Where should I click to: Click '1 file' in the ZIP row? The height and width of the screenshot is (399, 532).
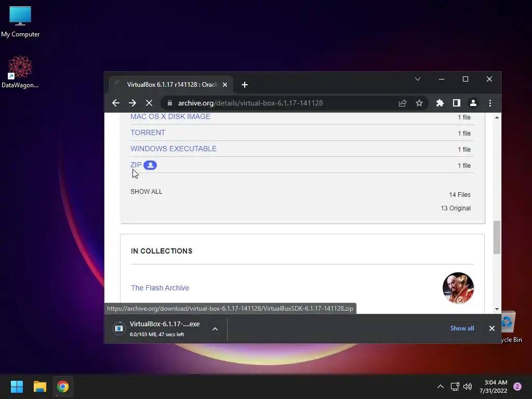pyautogui.click(x=464, y=166)
